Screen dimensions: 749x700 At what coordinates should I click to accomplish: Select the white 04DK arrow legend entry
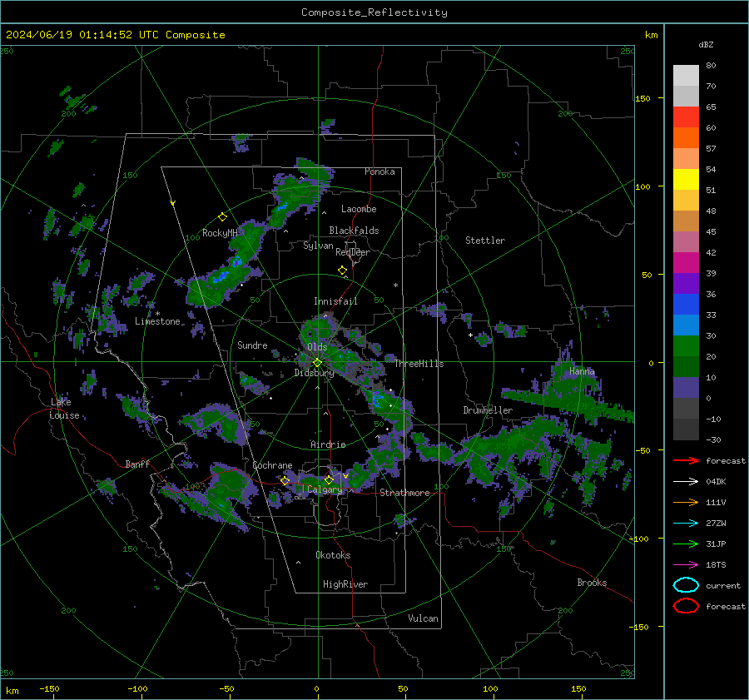686,481
